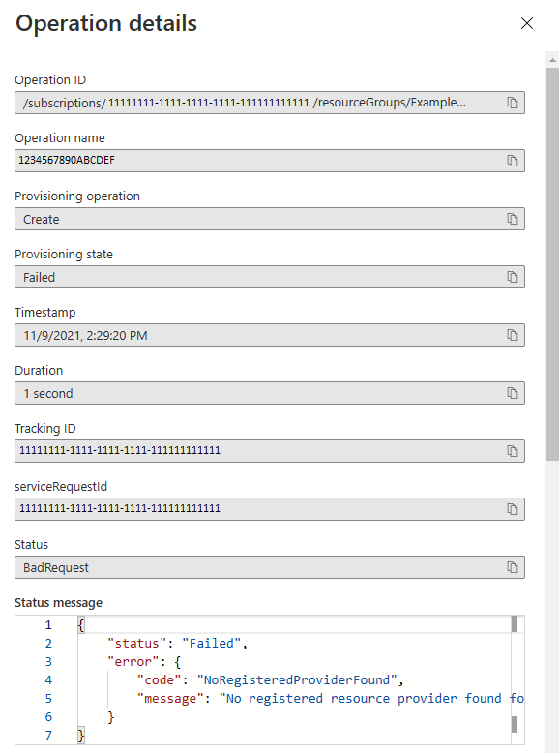Click line number 3 in status message
The image size is (560, 755).
click(48, 661)
